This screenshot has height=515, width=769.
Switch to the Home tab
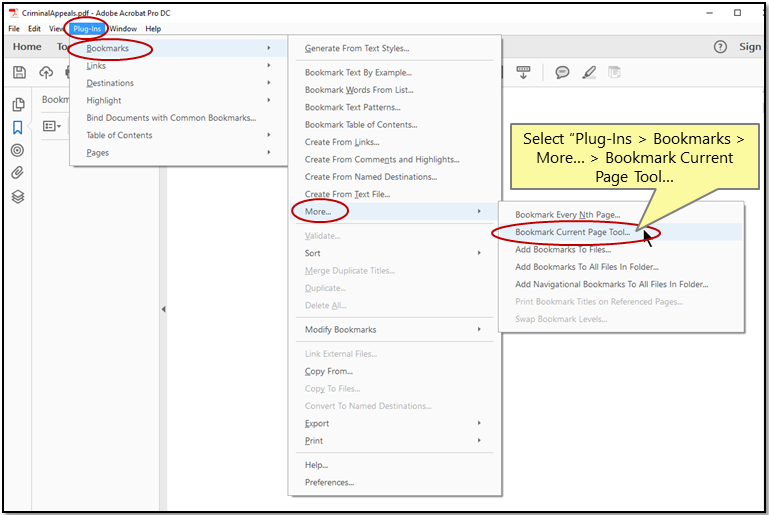tap(27, 47)
